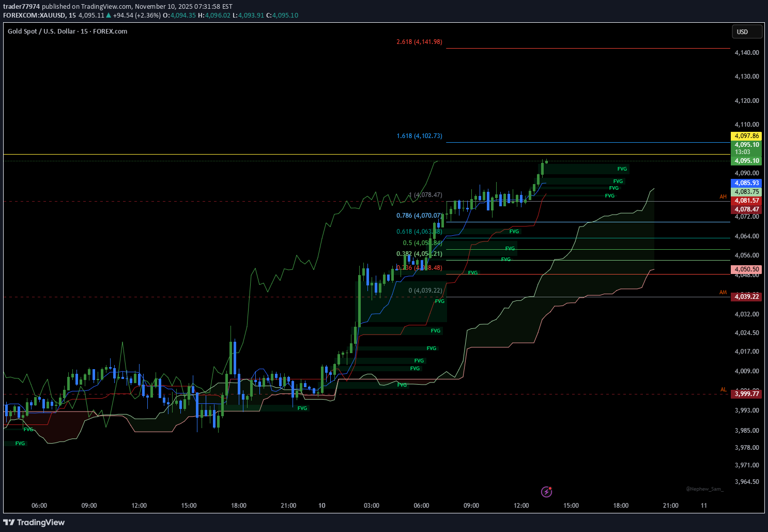Click the blue 4,085.93 price label
768x532 pixels.
point(746,183)
